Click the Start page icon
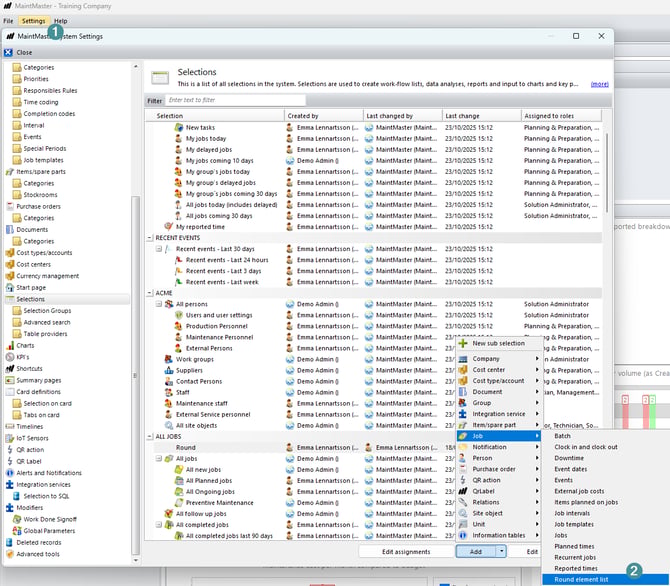 coord(10,287)
